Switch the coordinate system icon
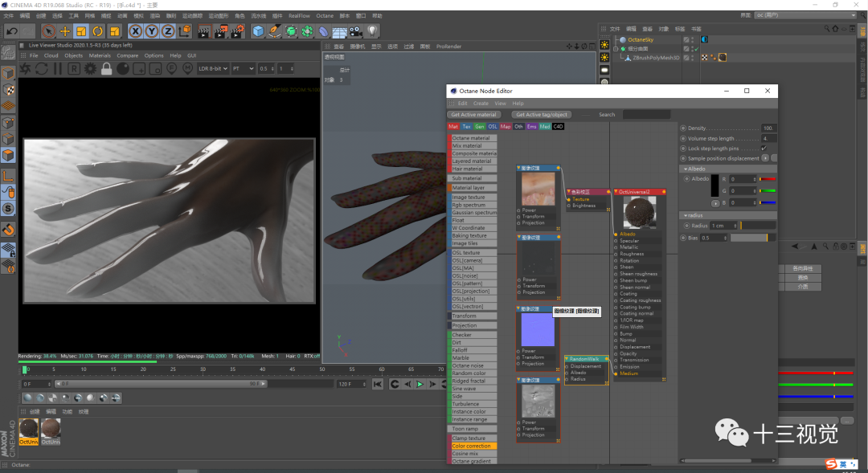The width and height of the screenshot is (868, 473). point(185,31)
